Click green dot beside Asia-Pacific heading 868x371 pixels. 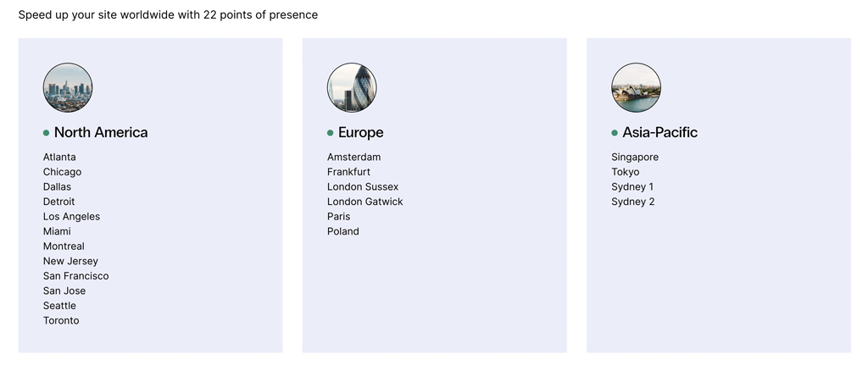coord(615,133)
